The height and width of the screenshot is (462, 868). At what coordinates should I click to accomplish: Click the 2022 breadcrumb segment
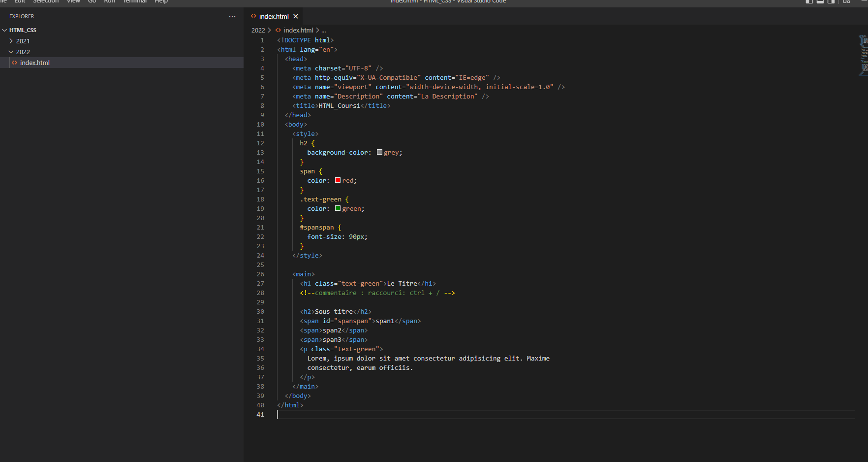pyautogui.click(x=258, y=30)
